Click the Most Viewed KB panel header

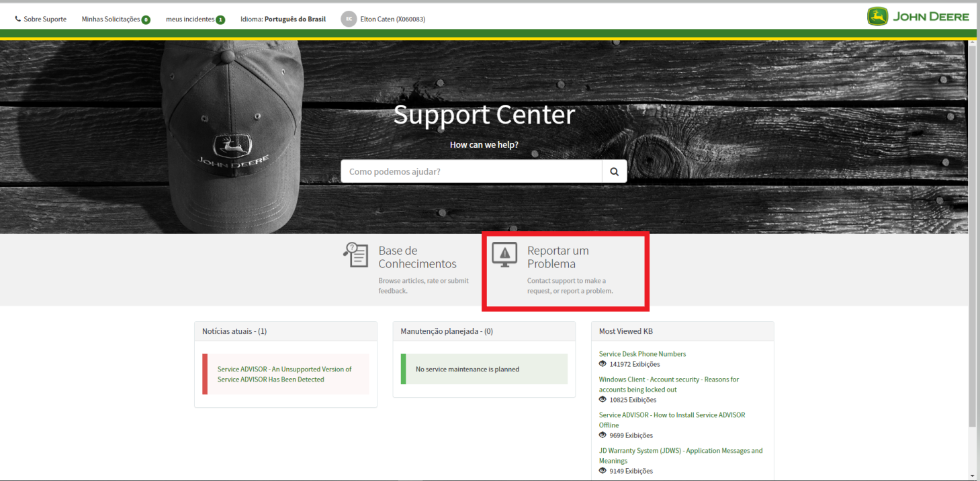682,331
